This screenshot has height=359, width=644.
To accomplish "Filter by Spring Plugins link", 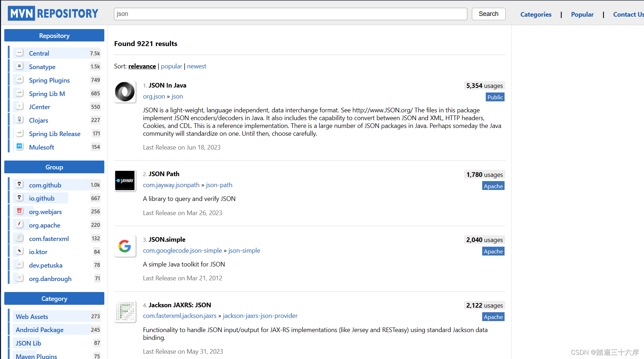I will tap(49, 80).
